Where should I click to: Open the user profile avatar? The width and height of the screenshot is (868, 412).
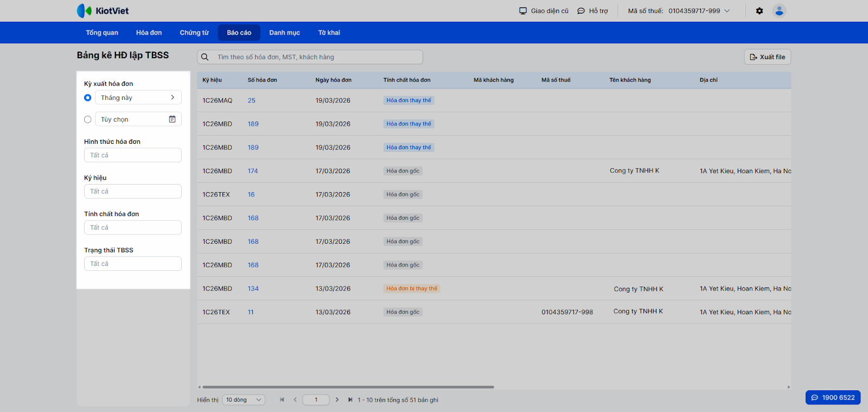[x=779, y=11]
